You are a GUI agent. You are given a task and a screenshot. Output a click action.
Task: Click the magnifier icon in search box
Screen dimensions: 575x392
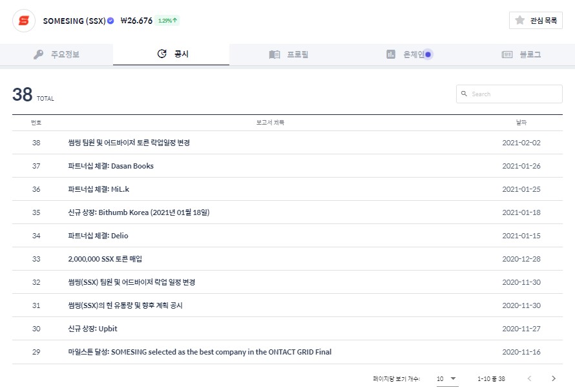click(464, 94)
